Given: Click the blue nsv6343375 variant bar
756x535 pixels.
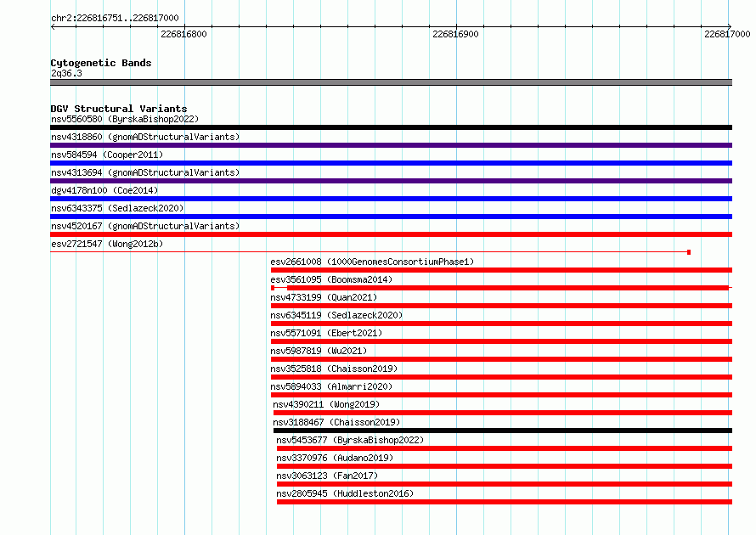Looking at the screenshot, I should (391, 217).
